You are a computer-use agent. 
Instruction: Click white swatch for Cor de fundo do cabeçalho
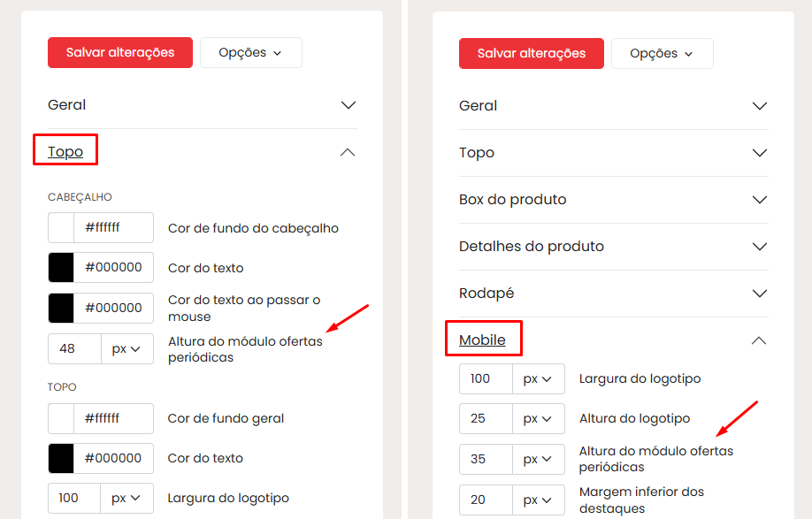61,228
